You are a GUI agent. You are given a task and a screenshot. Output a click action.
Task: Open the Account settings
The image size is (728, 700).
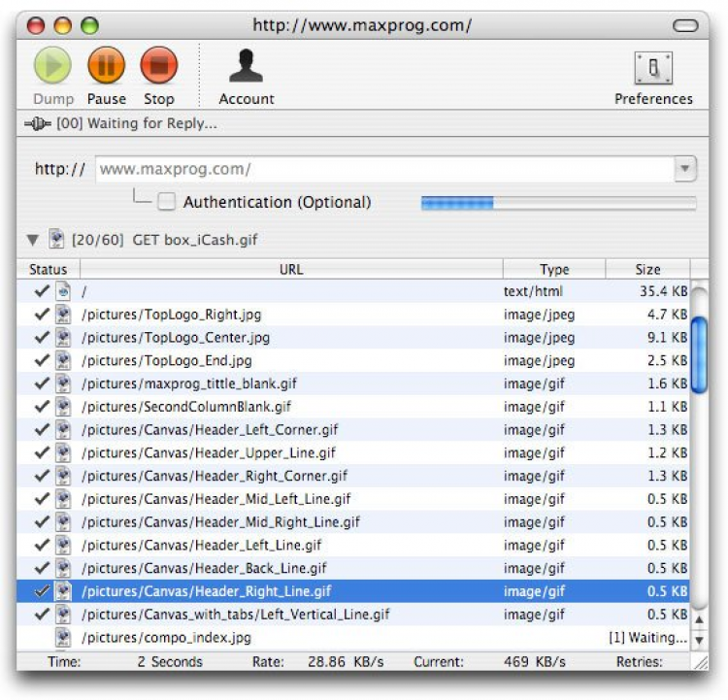(247, 77)
